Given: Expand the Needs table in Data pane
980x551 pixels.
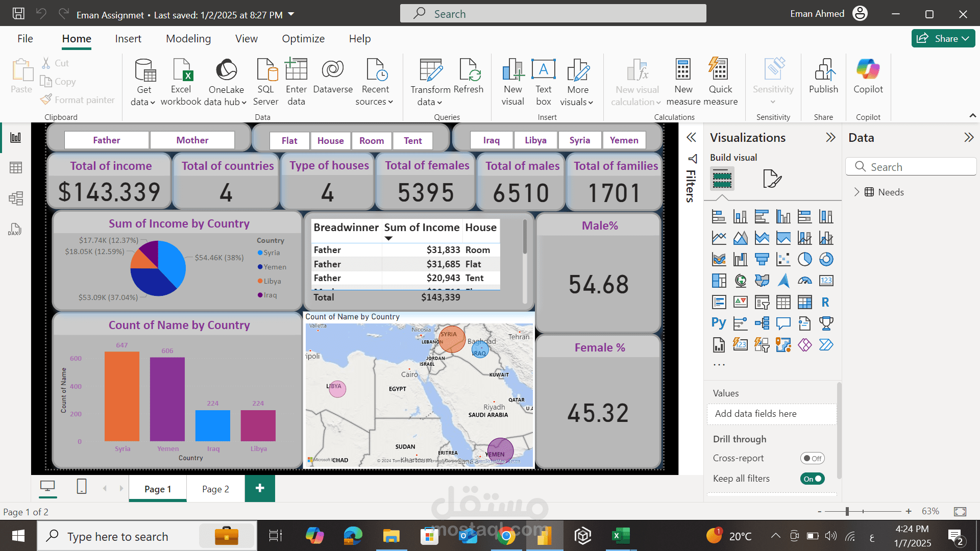Looking at the screenshot, I should (x=856, y=192).
